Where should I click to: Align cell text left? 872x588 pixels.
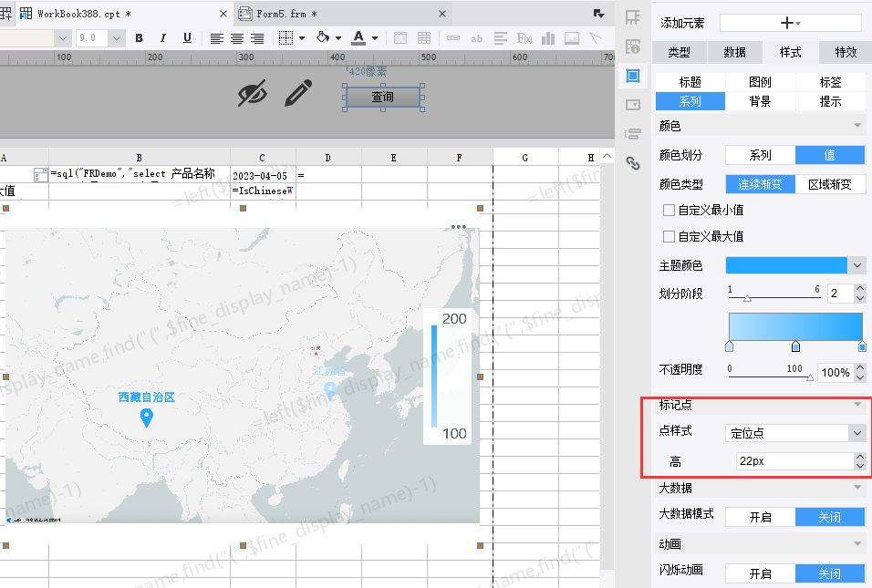tap(217, 38)
